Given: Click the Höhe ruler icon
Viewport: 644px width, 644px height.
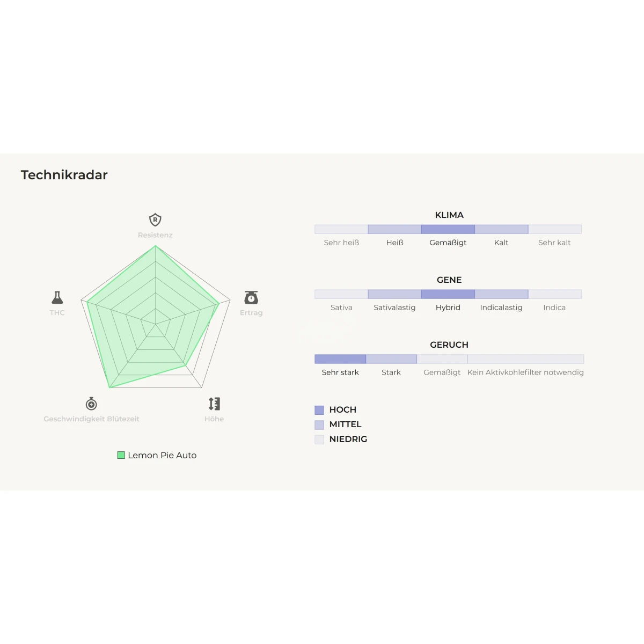Looking at the screenshot, I should (x=214, y=404).
